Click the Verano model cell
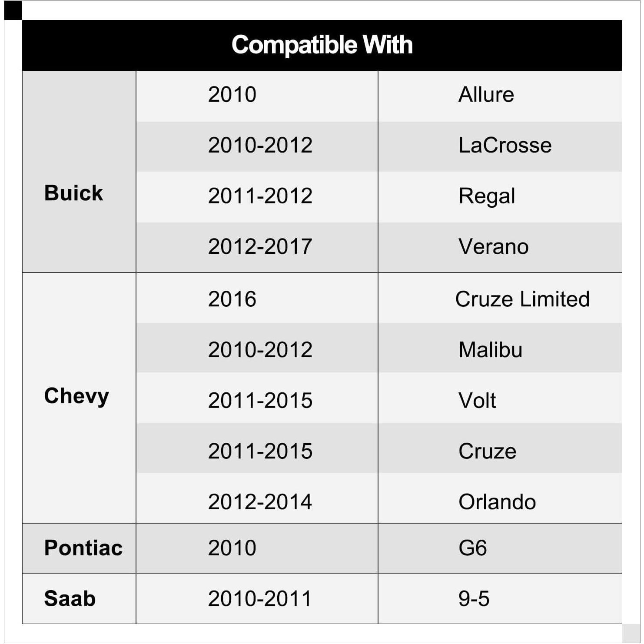Image resolution: width=644 pixels, height=644 pixels. [493, 247]
